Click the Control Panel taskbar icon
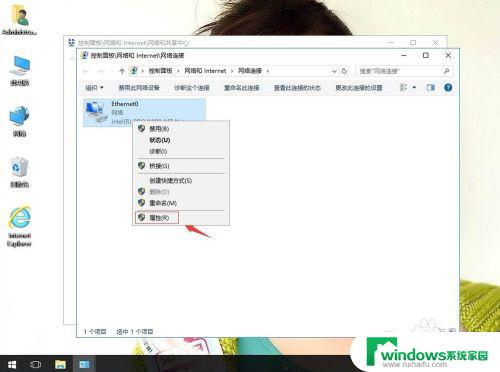500x372 pixels. (84, 364)
